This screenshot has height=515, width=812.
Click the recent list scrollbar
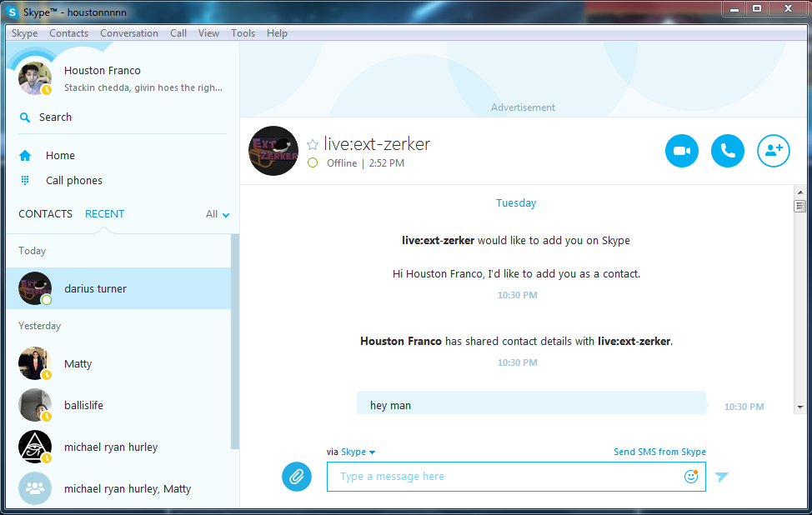pyautogui.click(x=235, y=342)
